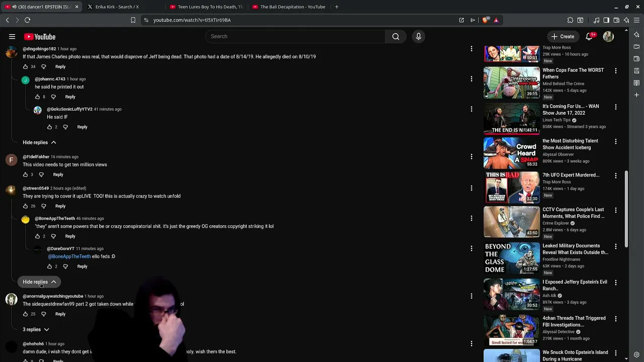Open options for 'When Cops Face The WORST Fathers'
Viewport: 644px width, 362px height.
pos(615,71)
